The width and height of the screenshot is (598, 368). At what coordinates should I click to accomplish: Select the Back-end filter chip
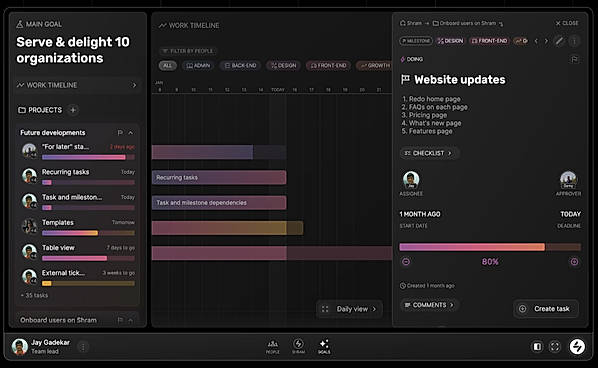click(x=240, y=66)
